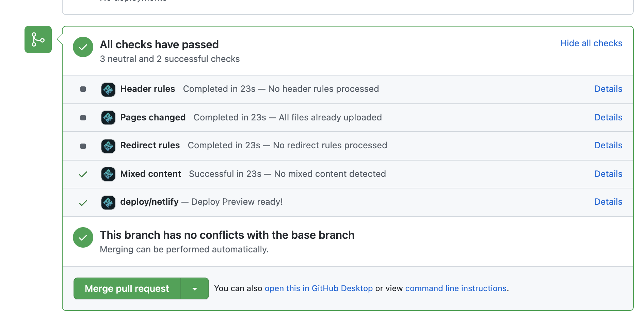The height and width of the screenshot is (317, 644).
Task: Open this in GitHub Desktop link
Action: [319, 288]
